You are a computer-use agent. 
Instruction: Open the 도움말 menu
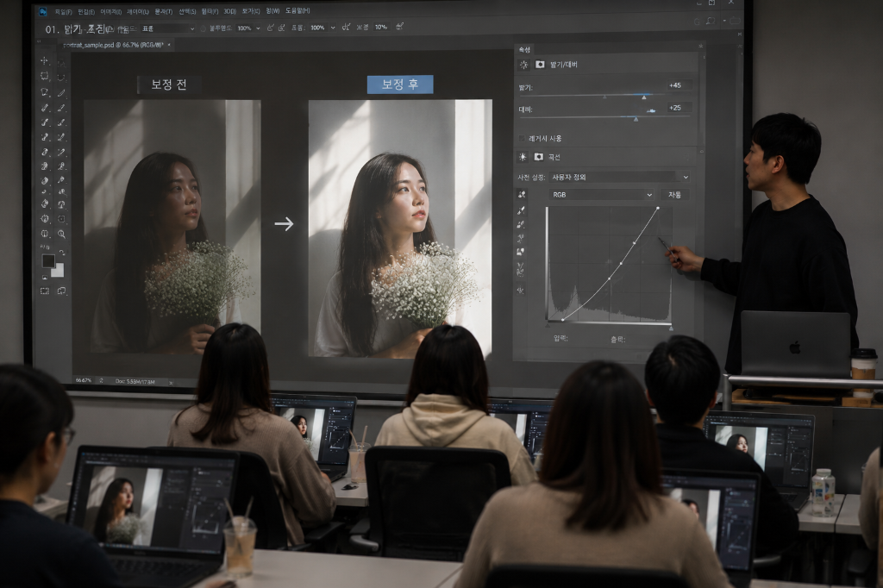coord(297,10)
